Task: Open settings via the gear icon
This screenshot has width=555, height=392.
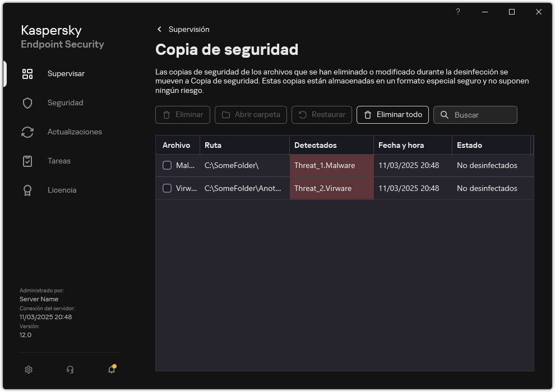Action: pyautogui.click(x=28, y=370)
